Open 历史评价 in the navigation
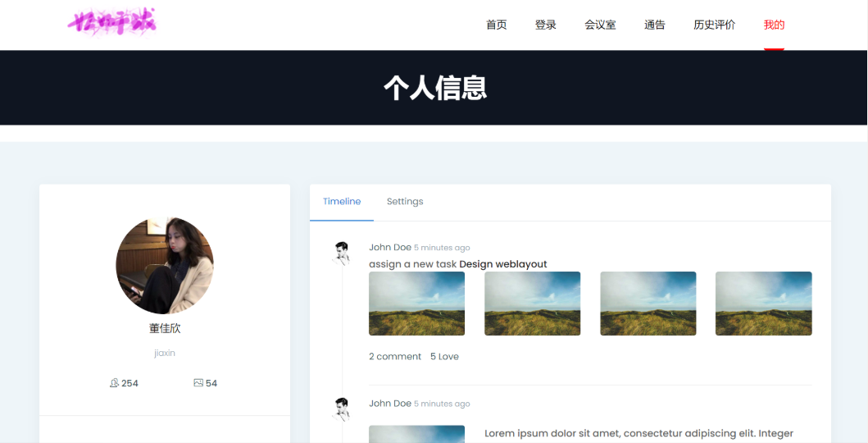The height and width of the screenshot is (443, 868). [x=714, y=25]
